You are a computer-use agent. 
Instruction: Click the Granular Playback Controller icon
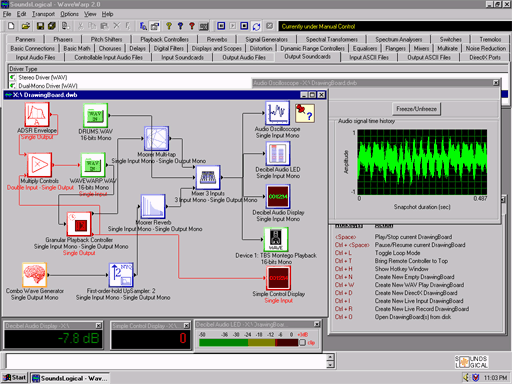tap(79, 224)
